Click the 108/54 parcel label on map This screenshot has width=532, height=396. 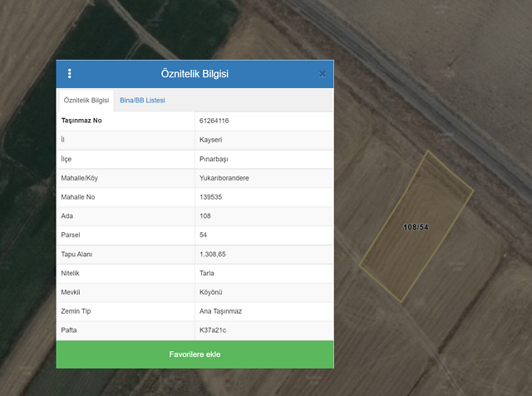pyautogui.click(x=416, y=227)
